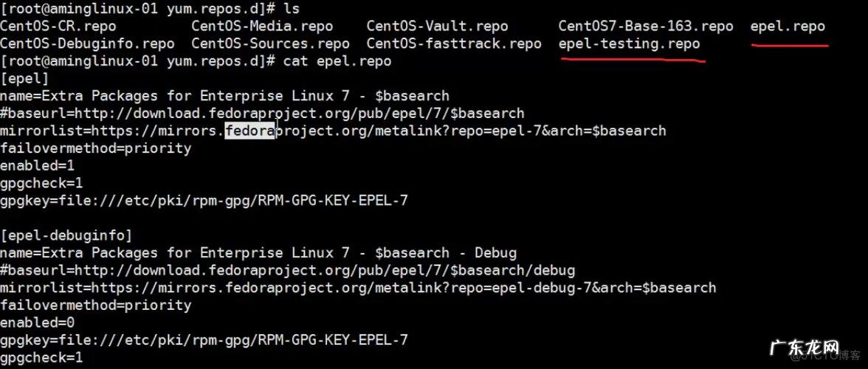This screenshot has height=369, width=868.
Task: Click CentOS-Media.repo in the listing
Action: 262,27
